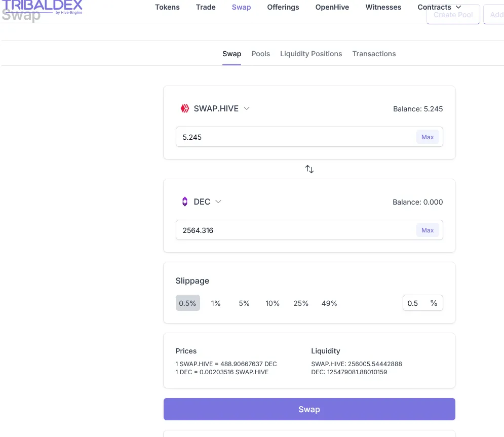Click 'DEC: 125479081.88010159' liquidity value
Viewport: 504px width, 437px height.
[349, 372]
